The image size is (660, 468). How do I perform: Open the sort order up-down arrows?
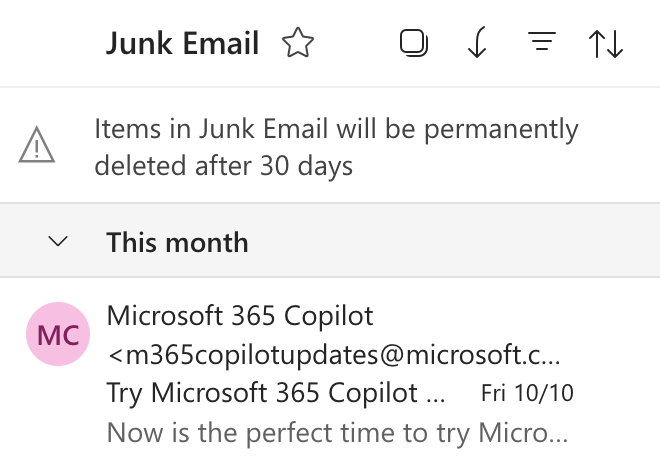coord(606,43)
